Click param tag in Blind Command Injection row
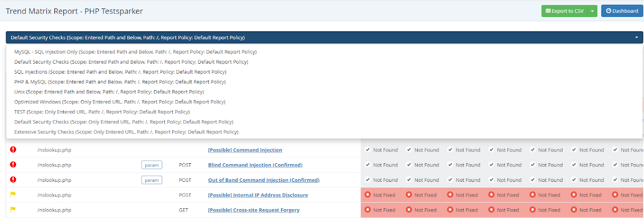644x218 pixels. point(152,165)
